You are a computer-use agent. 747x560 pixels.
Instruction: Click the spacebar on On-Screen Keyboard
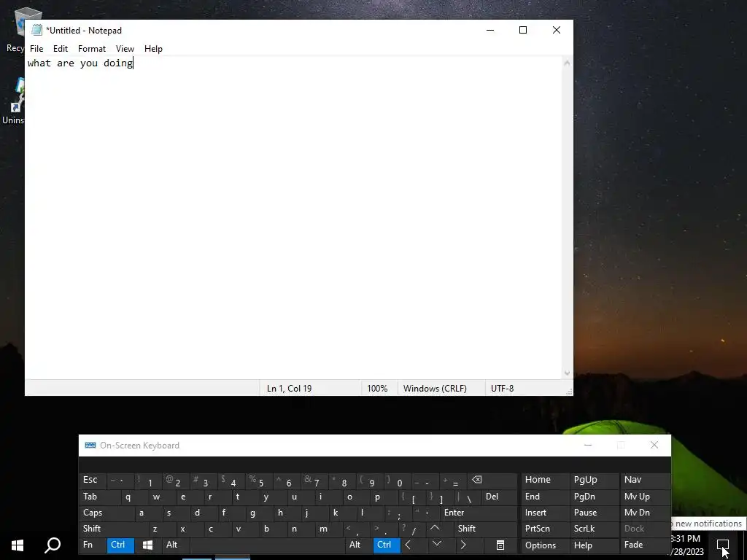coord(267,545)
